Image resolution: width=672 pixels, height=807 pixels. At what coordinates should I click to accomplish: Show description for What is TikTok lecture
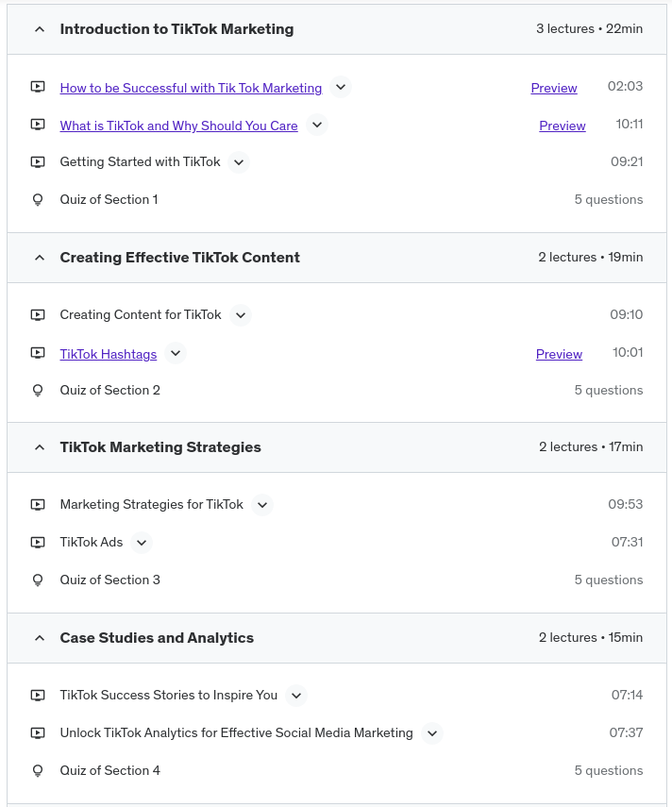point(316,126)
